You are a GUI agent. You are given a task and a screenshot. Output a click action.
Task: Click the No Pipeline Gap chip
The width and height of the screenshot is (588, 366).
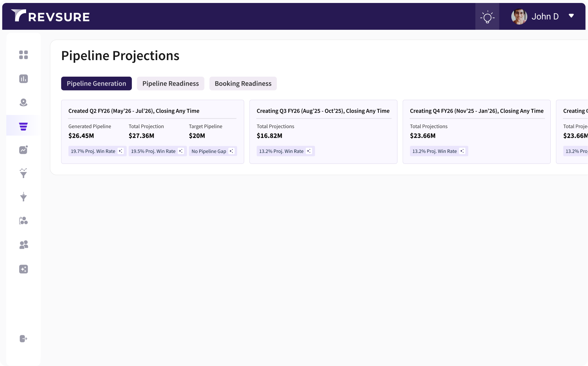(213, 151)
